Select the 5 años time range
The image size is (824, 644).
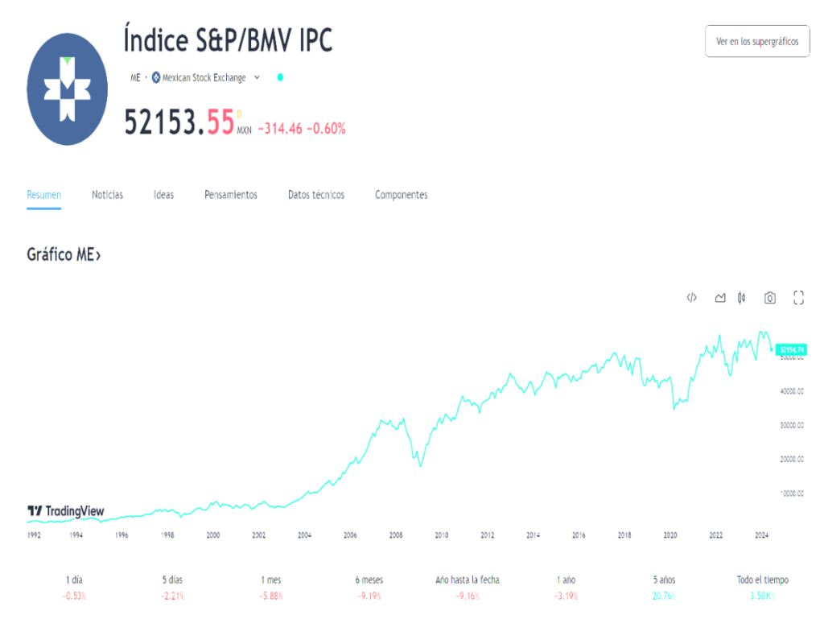click(x=664, y=587)
